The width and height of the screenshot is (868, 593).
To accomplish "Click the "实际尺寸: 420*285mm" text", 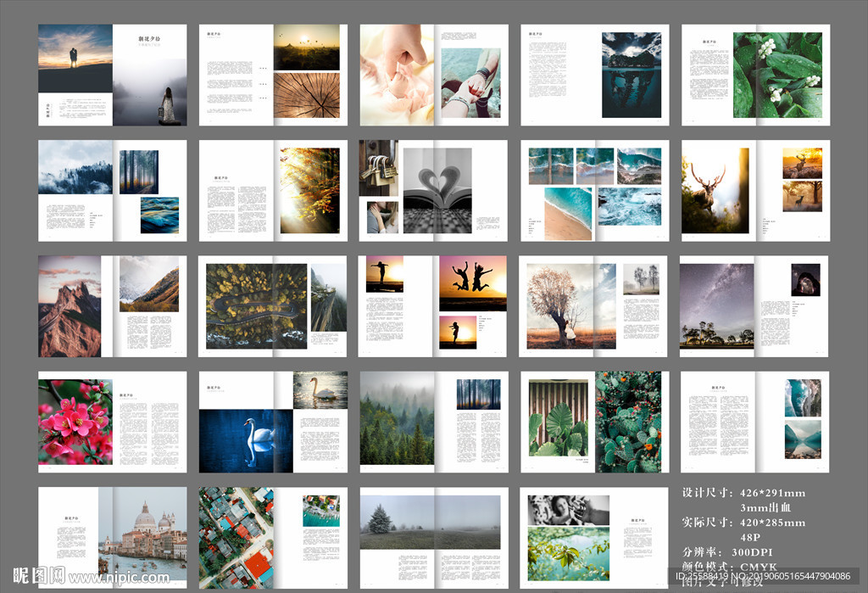I will tap(743, 523).
